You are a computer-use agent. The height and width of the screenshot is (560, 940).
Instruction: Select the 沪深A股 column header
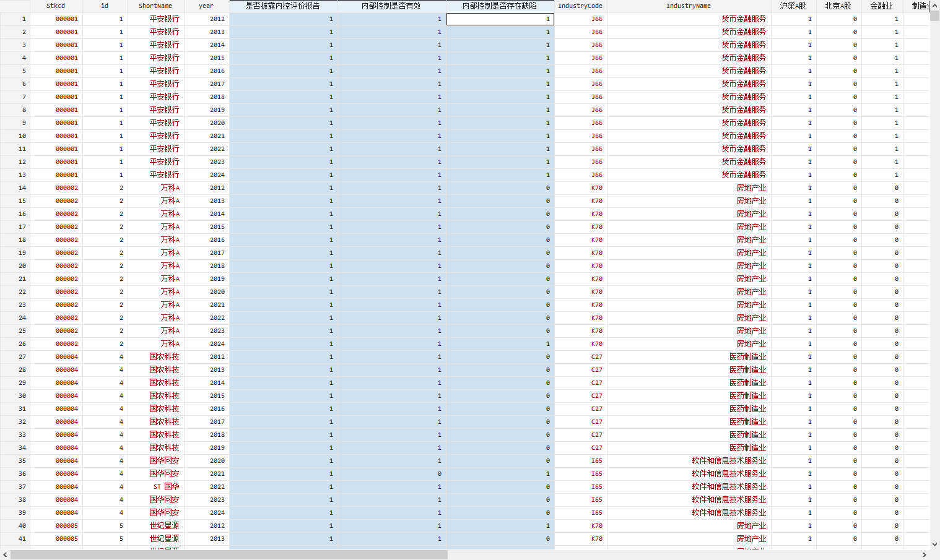coord(793,6)
